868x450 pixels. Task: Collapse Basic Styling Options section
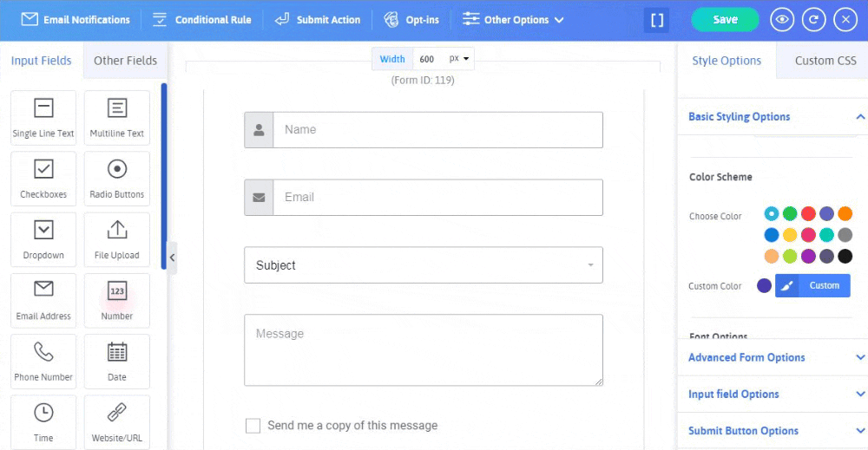(x=773, y=117)
